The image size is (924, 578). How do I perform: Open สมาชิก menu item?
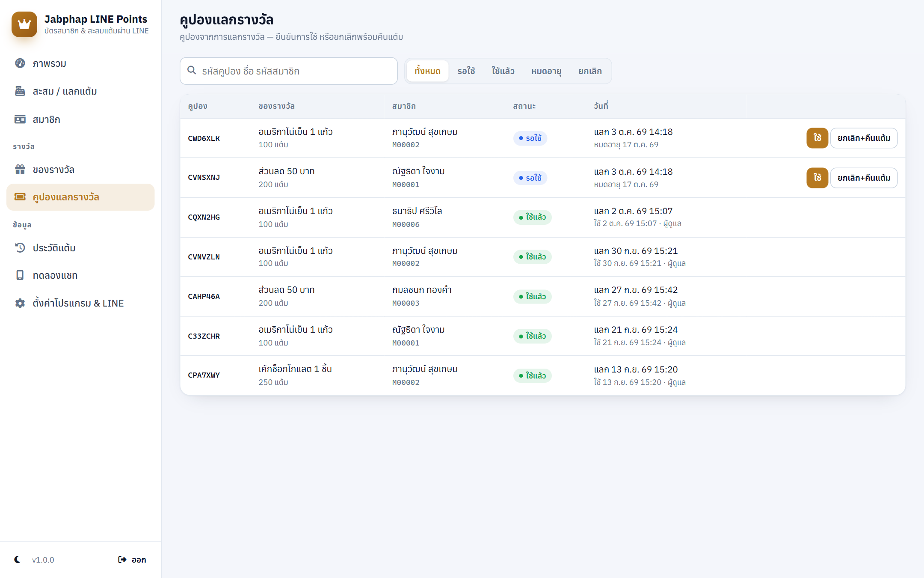click(80, 119)
